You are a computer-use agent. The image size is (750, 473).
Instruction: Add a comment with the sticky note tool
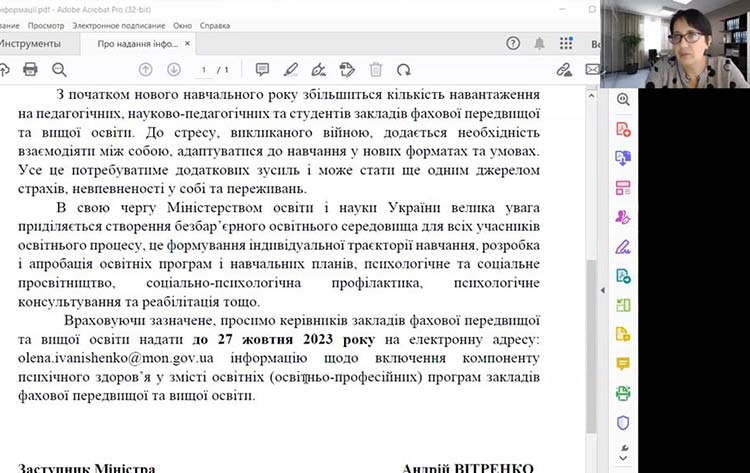pos(262,69)
